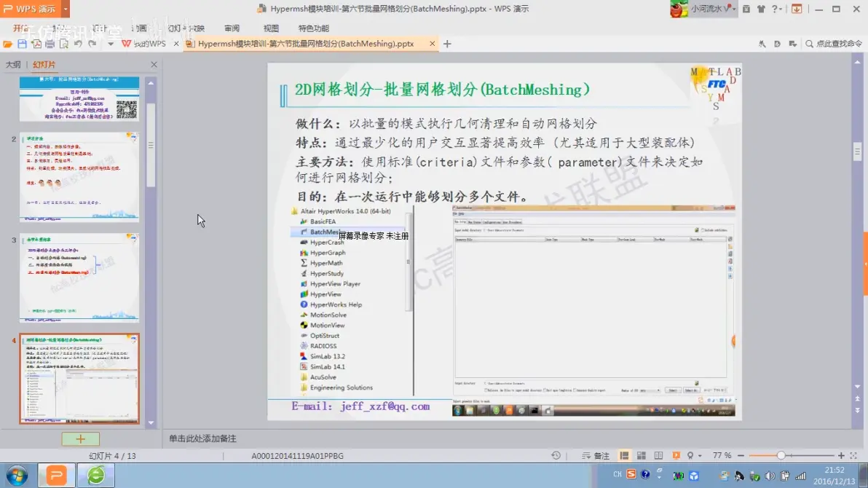Close the BatchMeshing.pptx document tab

click(433, 44)
